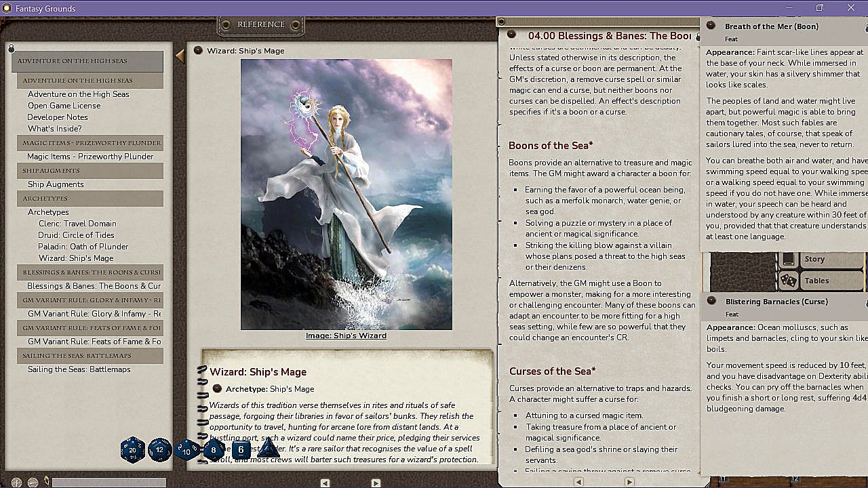Open the Developer Notes page

pos(58,117)
